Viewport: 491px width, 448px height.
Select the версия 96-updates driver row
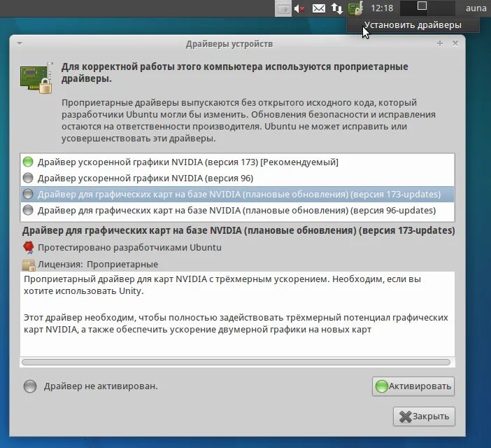coord(237,210)
